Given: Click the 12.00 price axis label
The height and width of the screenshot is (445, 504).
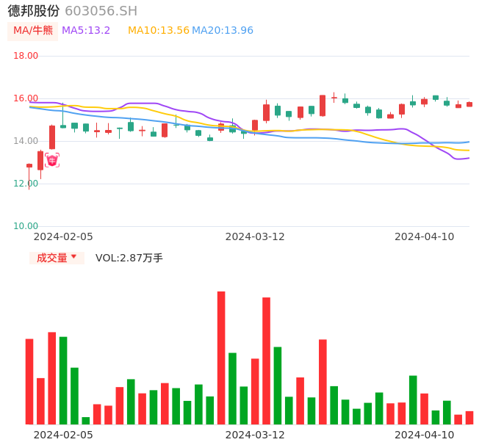Looking at the screenshot, I should [26, 184].
